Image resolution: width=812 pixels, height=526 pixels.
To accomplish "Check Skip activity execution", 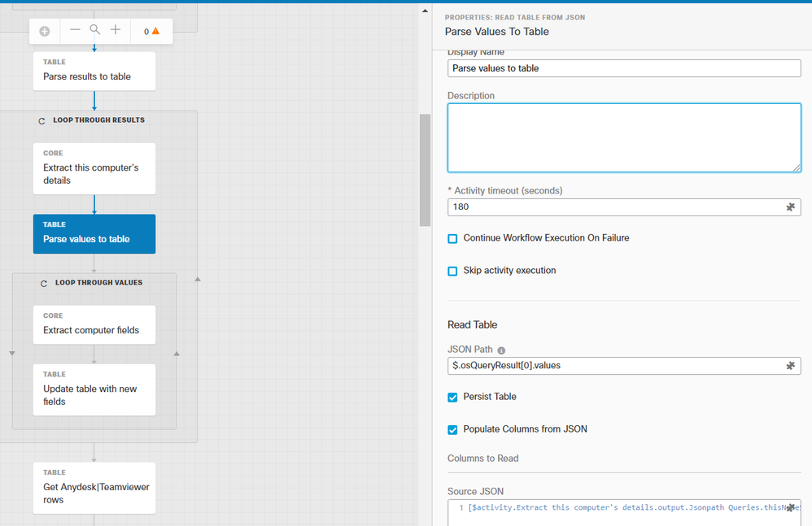I will [x=452, y=271].
